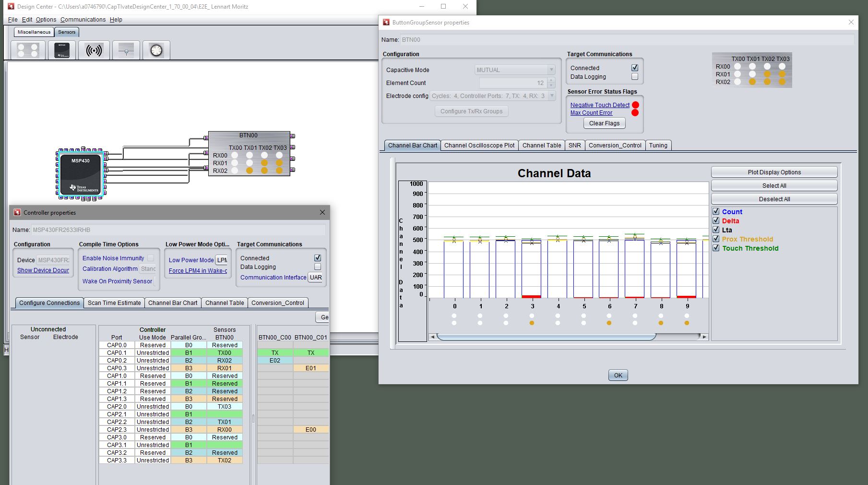Select the button group sensor icon
The image size is (868, 485).
(x=27, y=50)
